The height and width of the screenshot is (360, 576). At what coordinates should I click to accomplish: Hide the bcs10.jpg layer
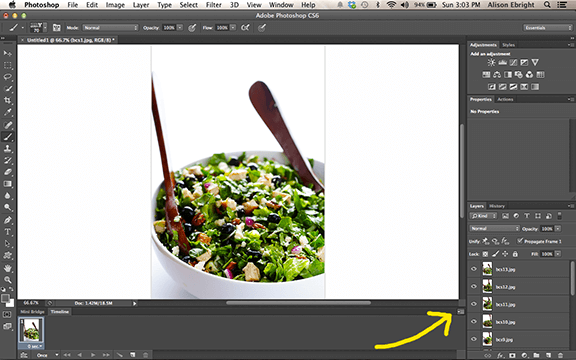click(474, 321)
